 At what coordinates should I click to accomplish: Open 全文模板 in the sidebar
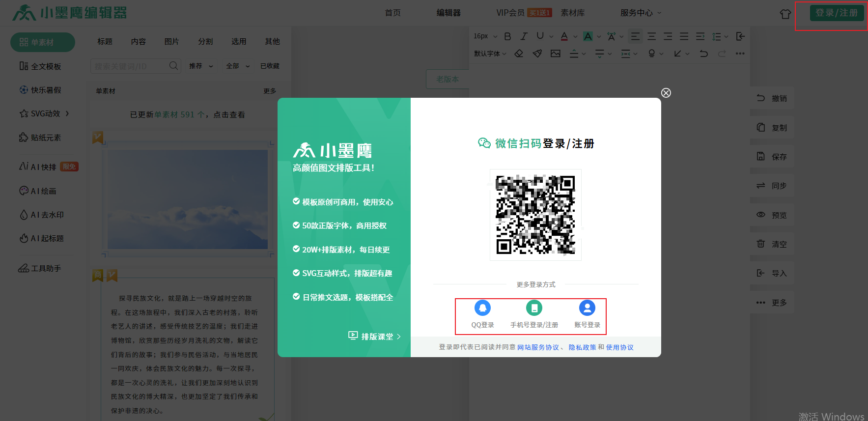click(40, 66)
